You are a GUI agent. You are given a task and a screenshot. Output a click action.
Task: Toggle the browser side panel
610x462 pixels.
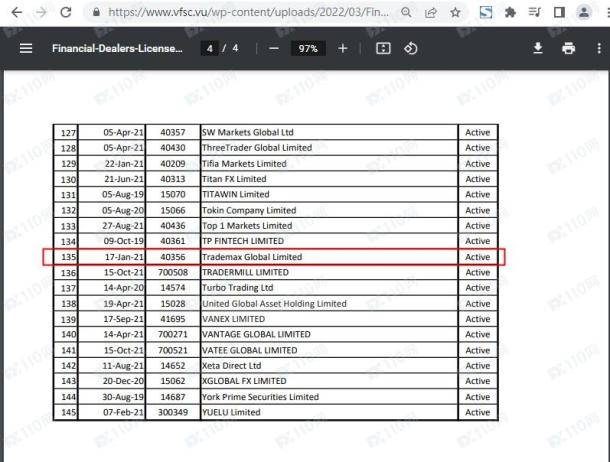[559, 12]
